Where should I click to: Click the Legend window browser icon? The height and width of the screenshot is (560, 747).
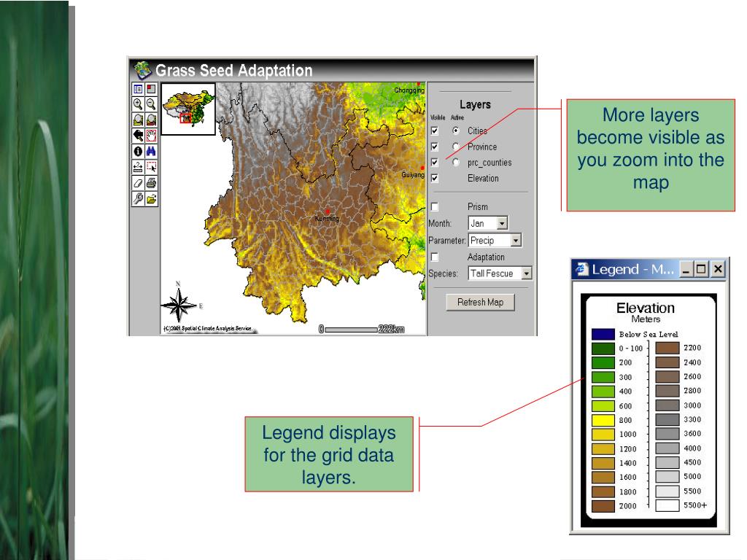(581, 269)
